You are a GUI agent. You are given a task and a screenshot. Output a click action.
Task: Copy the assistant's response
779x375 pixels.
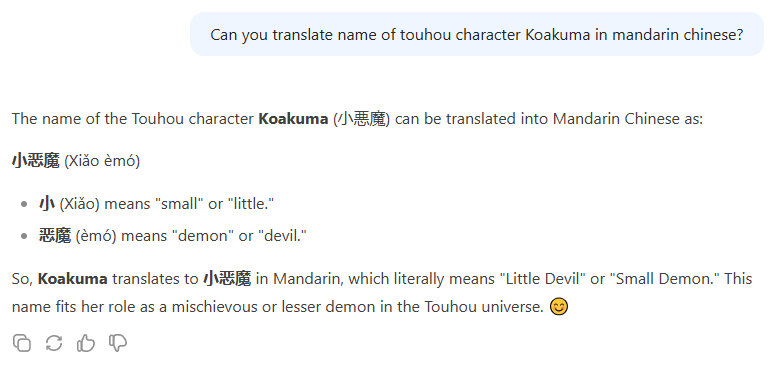click(22, 343)
